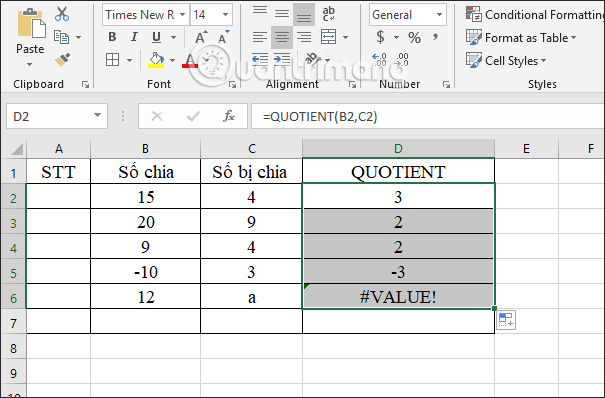Screen dimensions: 605x398
Task: Select cell with #VALUE! error
Action: pyautogui.click(x=398, y=297)
